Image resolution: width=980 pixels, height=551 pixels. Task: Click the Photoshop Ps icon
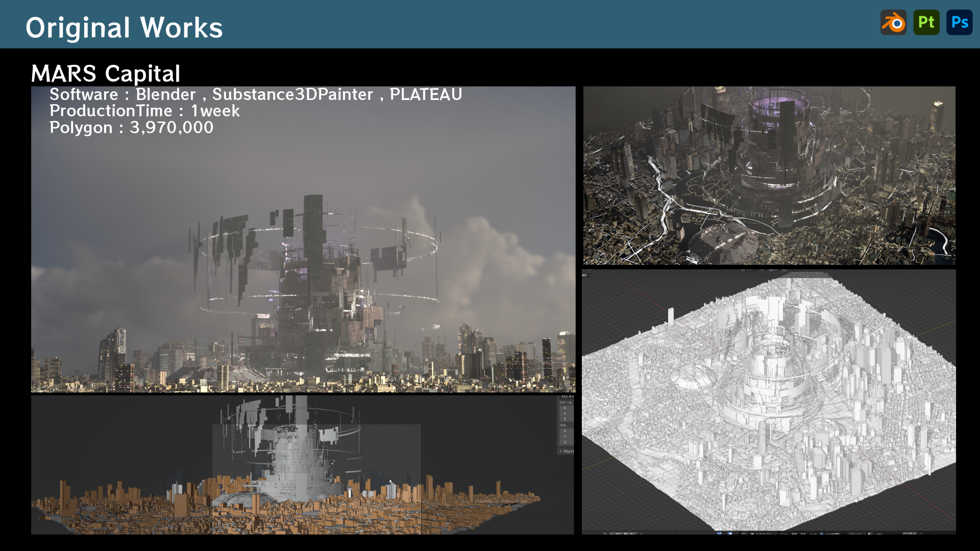(x=960, y=22)
